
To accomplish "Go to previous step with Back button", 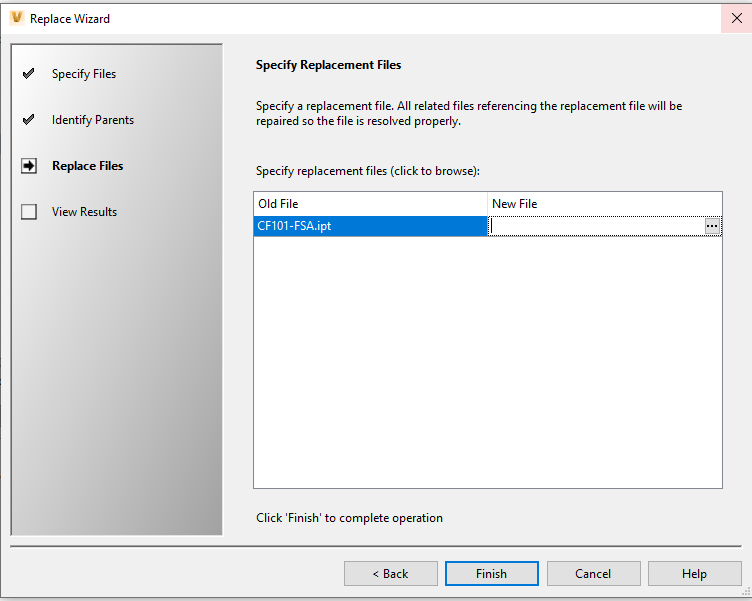I will [x=391, y=574].
